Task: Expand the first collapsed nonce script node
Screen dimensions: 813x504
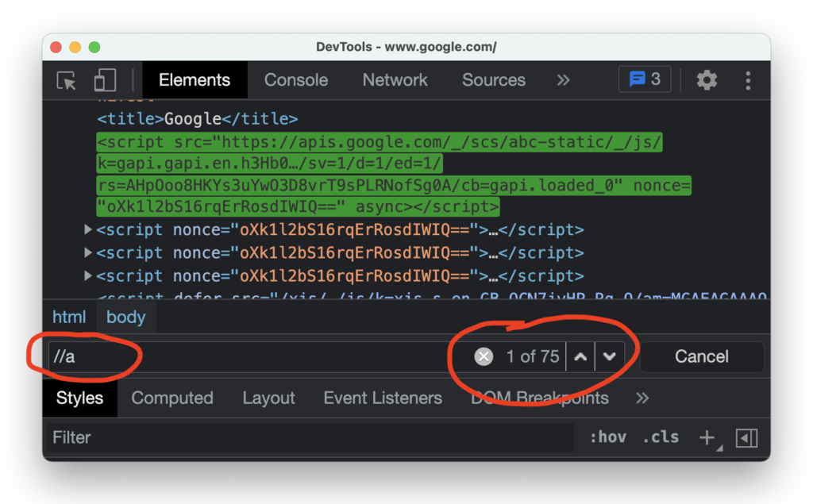Action: pyautogui.click(x=88, y=229)
